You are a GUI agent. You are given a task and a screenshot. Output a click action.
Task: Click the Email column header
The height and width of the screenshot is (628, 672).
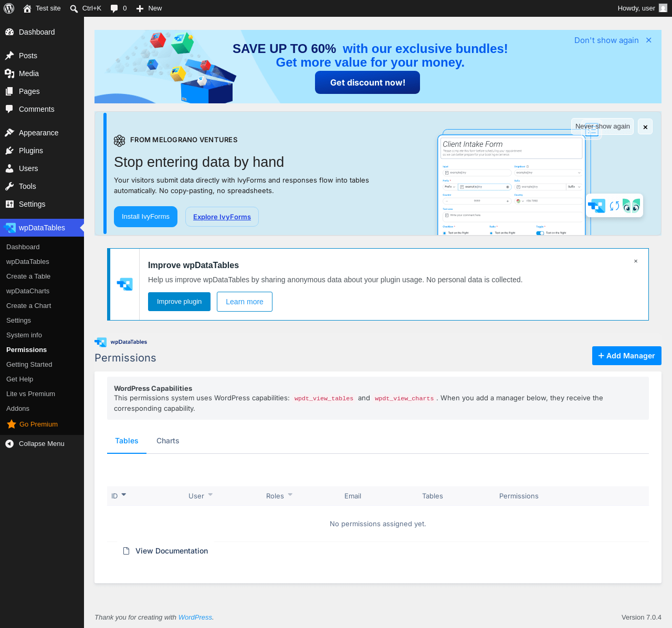353,496
